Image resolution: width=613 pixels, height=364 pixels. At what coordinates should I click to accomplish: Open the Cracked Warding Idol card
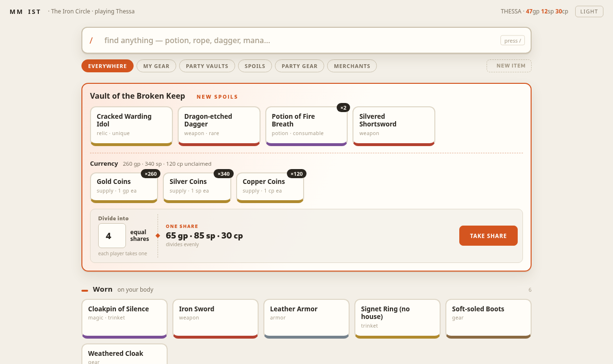(131, 126)
